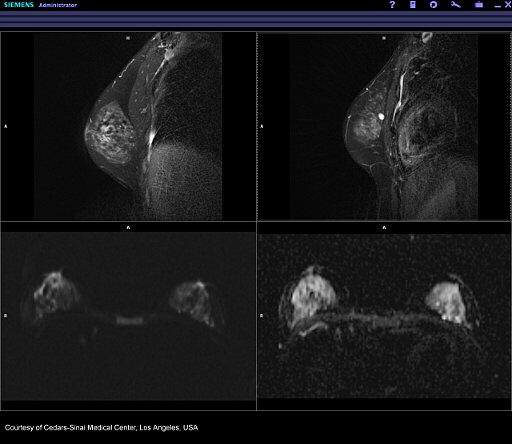Close the Siemens viewer window
The width and height of the screenshot is (512, 444).
point(507,5)
